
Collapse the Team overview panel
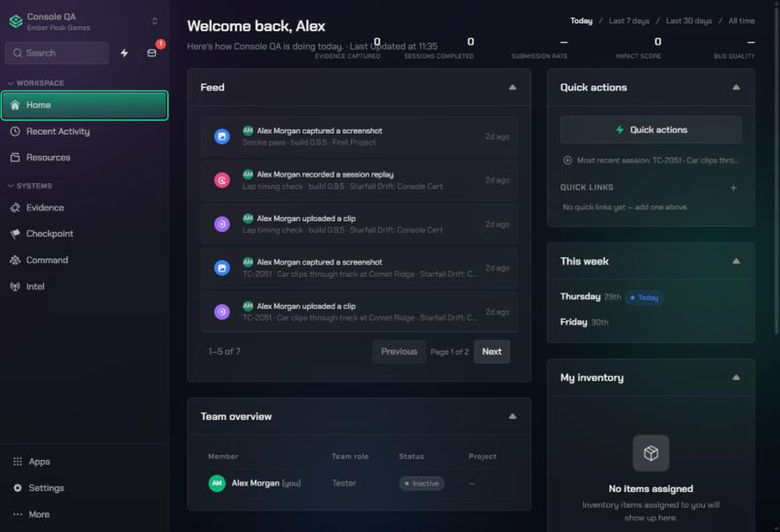(512, 416)
